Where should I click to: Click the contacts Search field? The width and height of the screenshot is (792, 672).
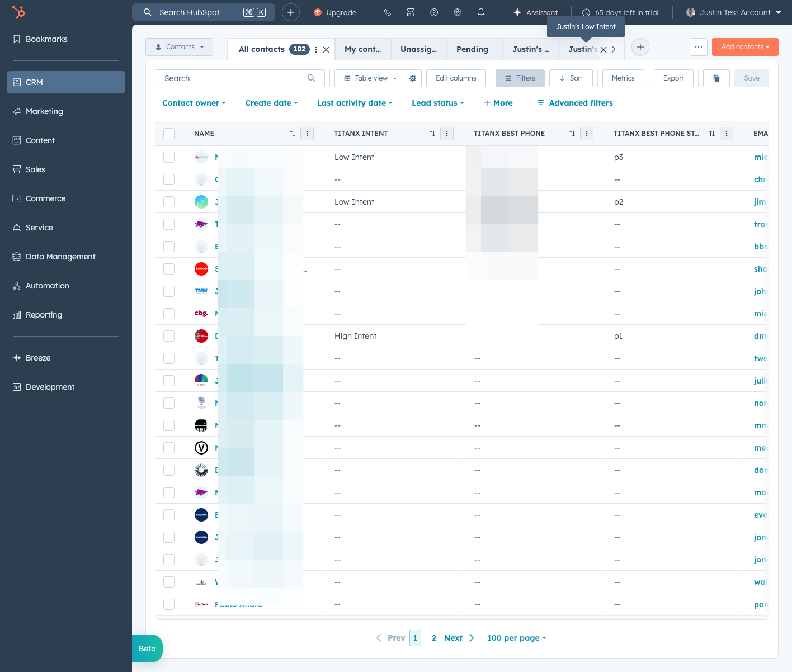239,78
